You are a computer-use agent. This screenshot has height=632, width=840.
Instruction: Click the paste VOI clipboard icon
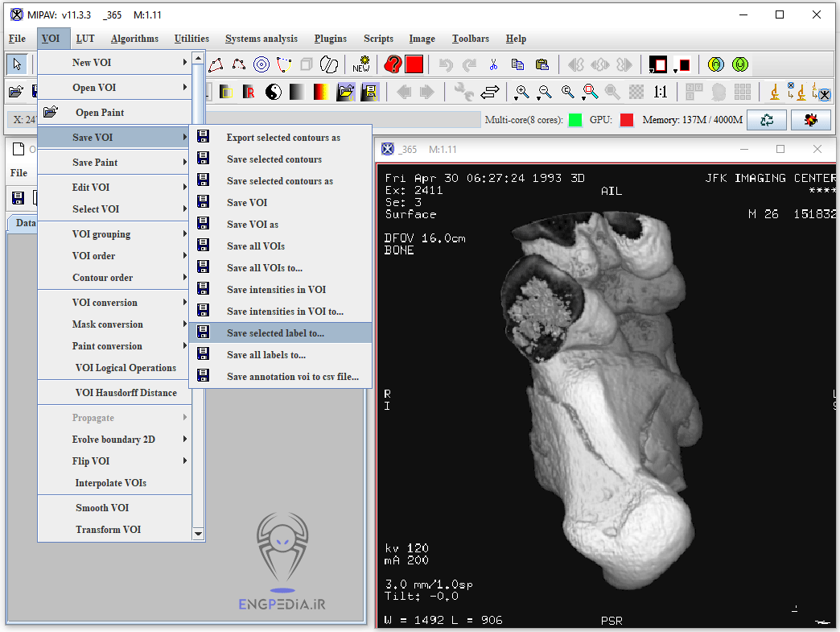(x=542, y=65)
